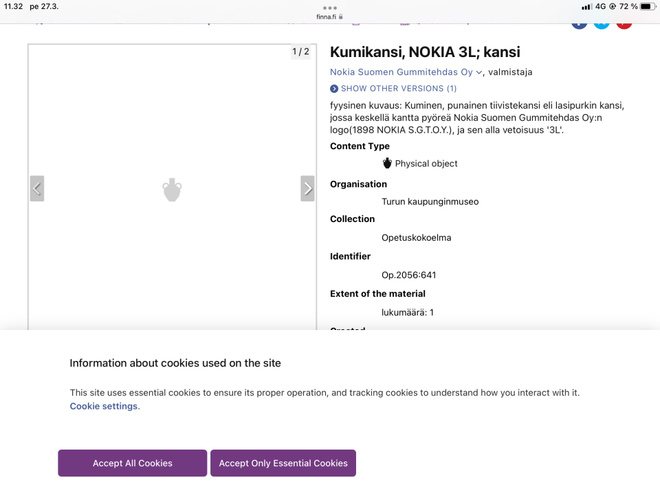Show the next image with the right arrow
The image size is (660, 495).
tap(307, 189)
